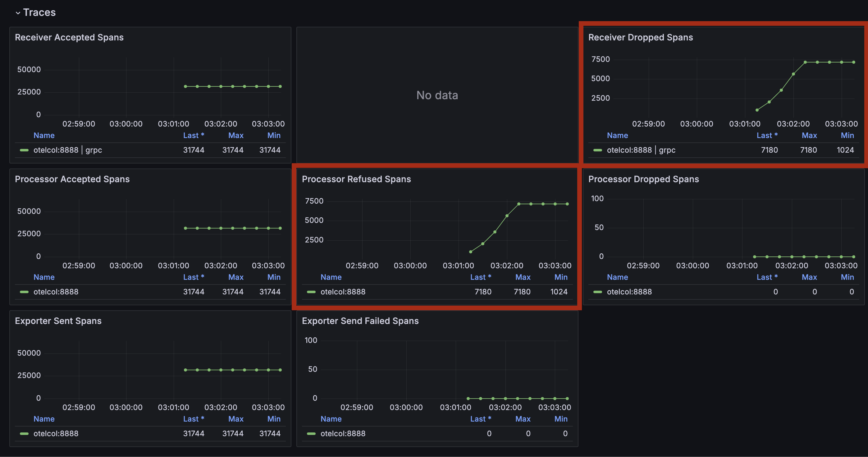Open the Exporter Sent Spans panel title

click(x=58, y=321)
